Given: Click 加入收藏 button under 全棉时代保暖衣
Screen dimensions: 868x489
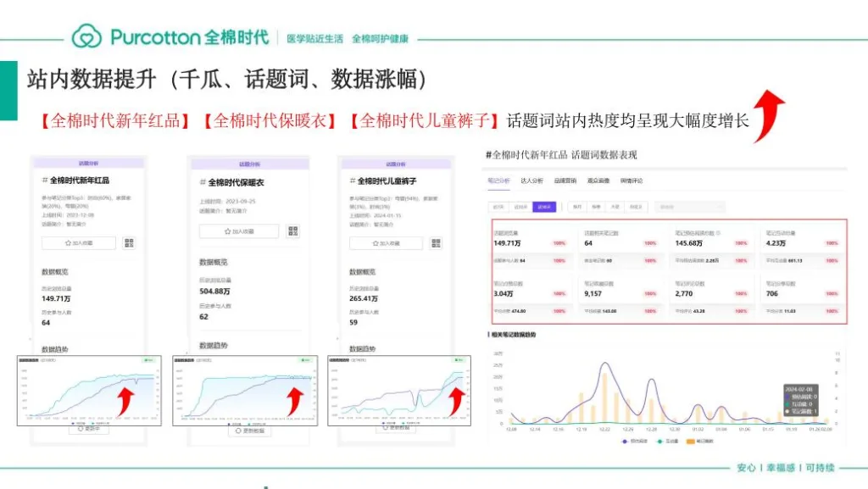Looking at the screenshot, I should pos(238,231).
